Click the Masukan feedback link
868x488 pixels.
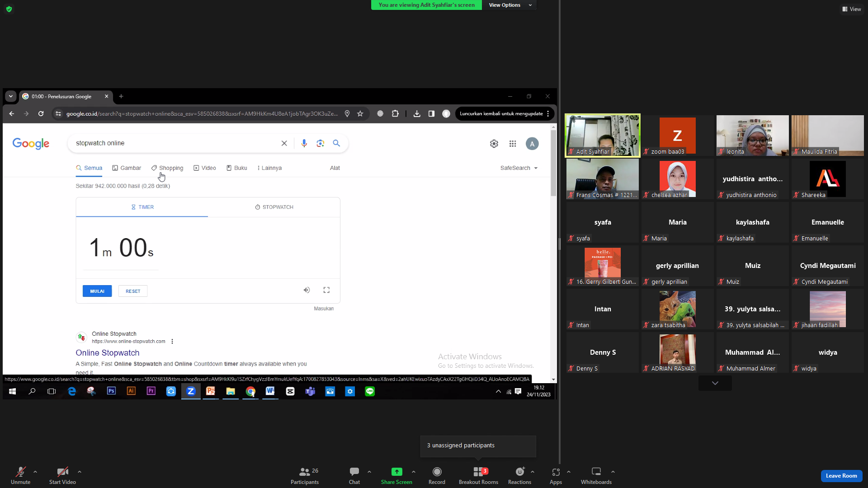point(324,309)
